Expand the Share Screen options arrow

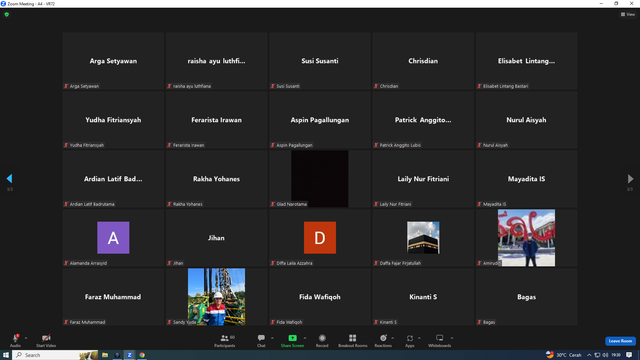tap(305, 338)
